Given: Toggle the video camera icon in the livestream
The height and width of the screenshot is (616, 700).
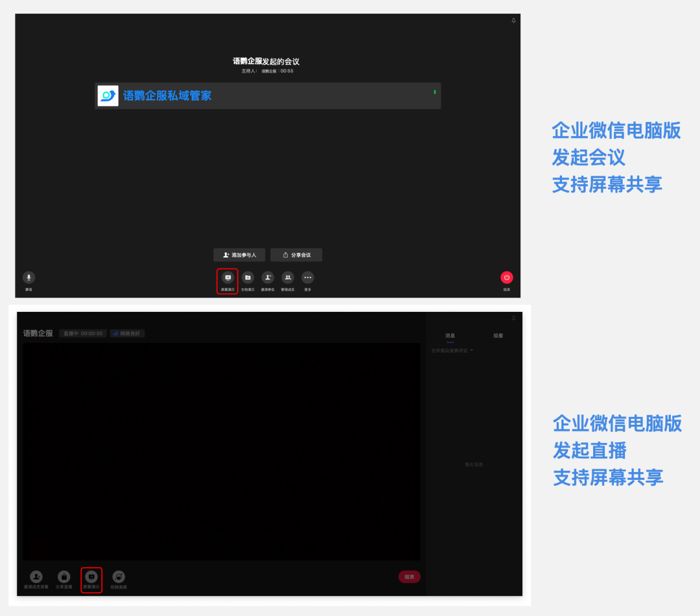Looking at the screenshot, I should [x=119, y=576].
